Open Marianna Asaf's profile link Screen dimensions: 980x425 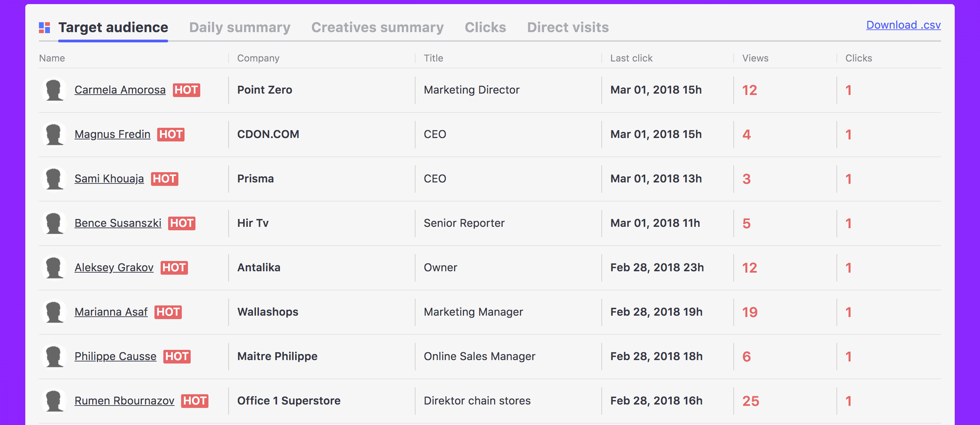111,312
